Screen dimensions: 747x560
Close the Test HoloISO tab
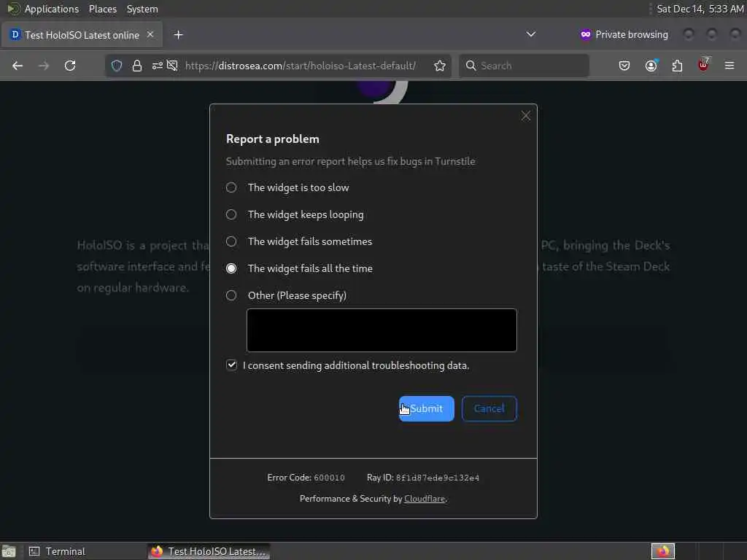(x=150, y=34)
